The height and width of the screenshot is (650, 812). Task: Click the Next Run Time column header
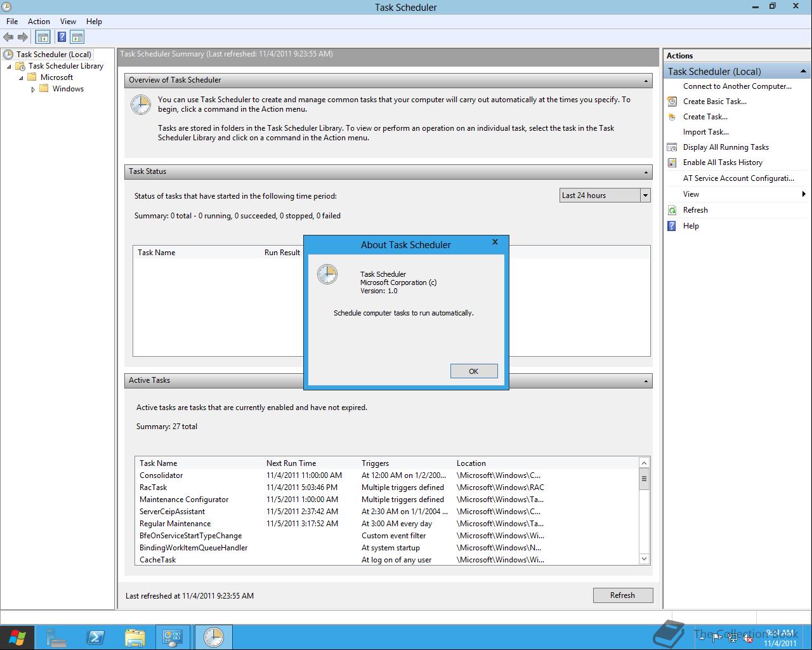[x=291, y=463]
